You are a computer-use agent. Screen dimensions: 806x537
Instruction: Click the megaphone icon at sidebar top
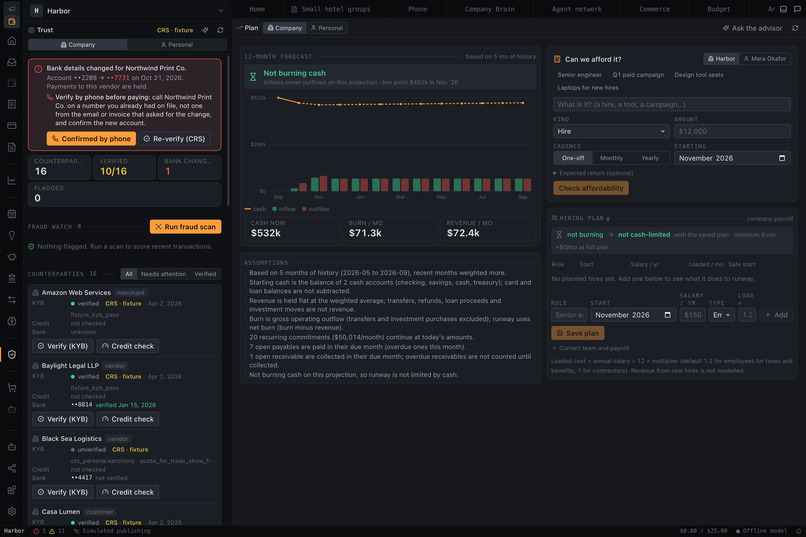click(x=11, y=9)
